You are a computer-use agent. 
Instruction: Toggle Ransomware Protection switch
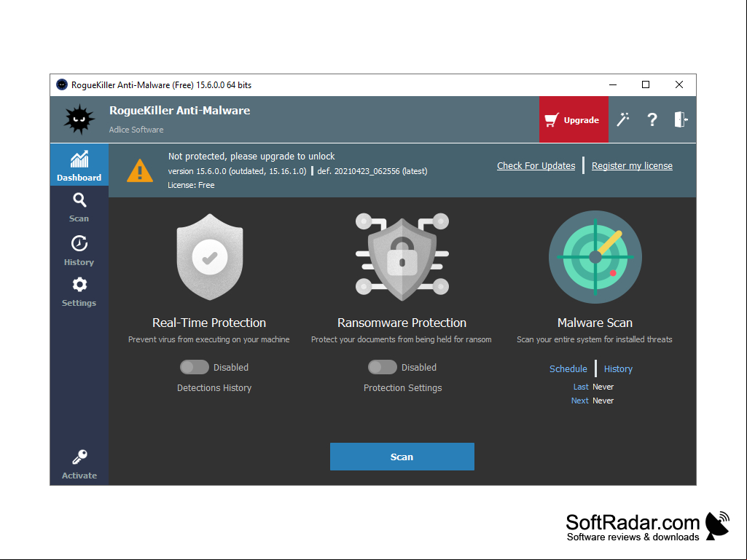pyautogui.click(x=382, y=367)
